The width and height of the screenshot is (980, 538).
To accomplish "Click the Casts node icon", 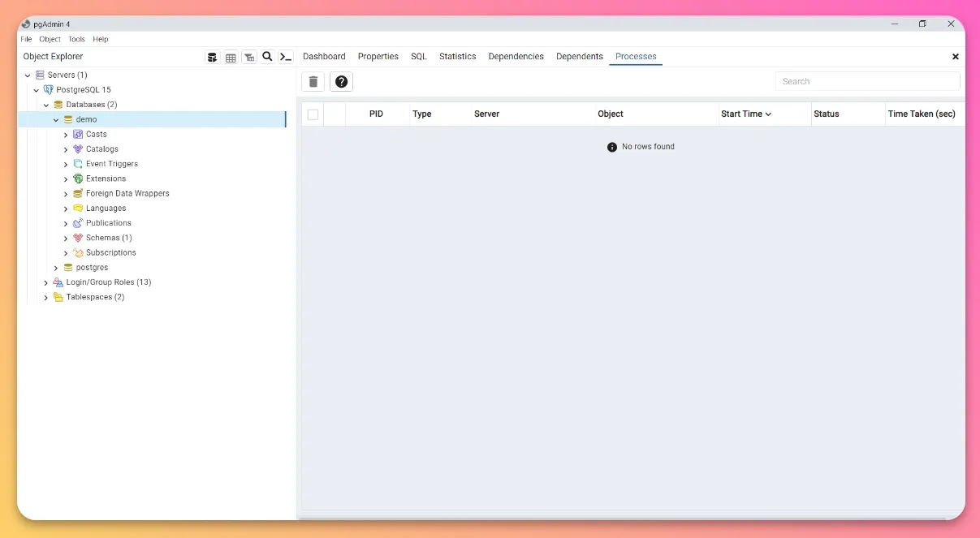I will point(78,134).
